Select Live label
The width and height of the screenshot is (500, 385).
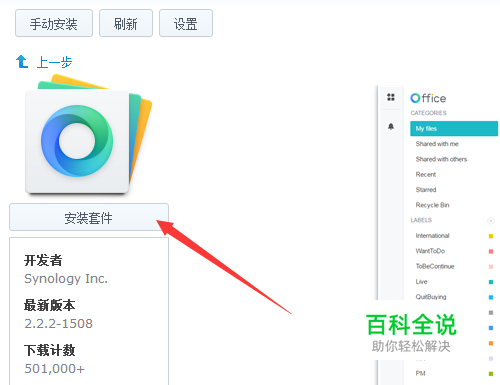[421, 282]
